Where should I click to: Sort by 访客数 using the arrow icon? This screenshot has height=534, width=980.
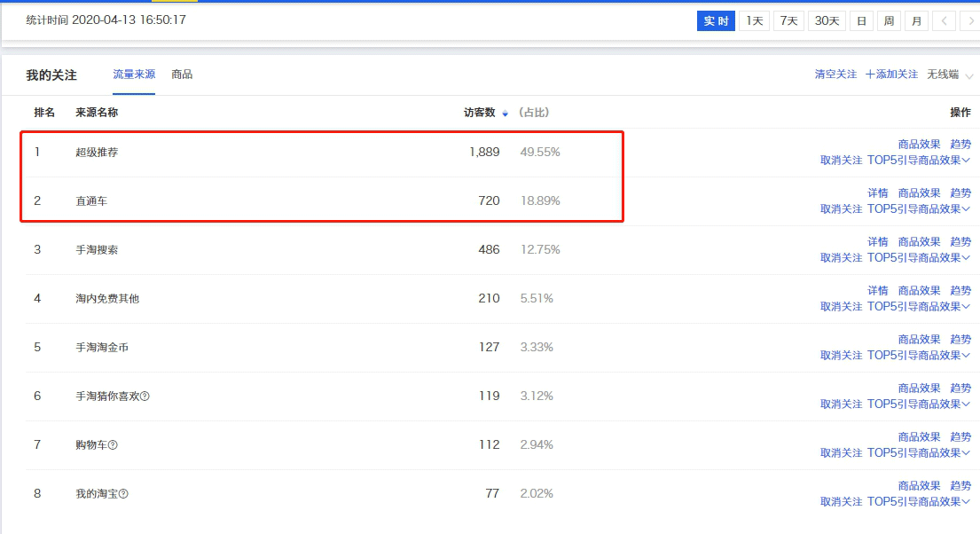[x=506, y=114]
